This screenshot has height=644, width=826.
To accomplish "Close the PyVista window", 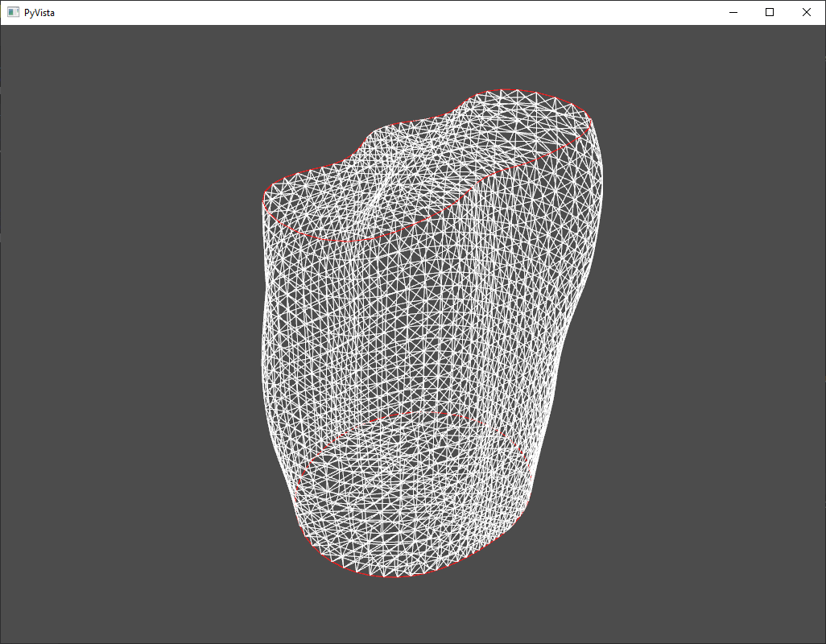I will pyautogui.click(x=807, y=12).
